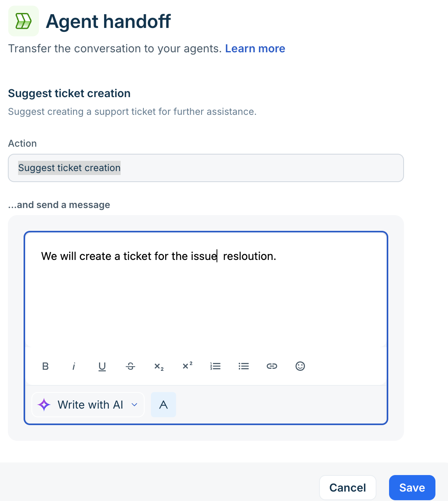Apply italic formatting to message text

(x=74, y=366)
